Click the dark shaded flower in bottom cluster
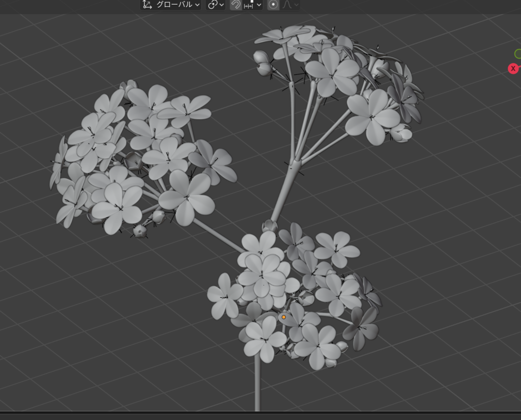 click(x=361, y=329)
